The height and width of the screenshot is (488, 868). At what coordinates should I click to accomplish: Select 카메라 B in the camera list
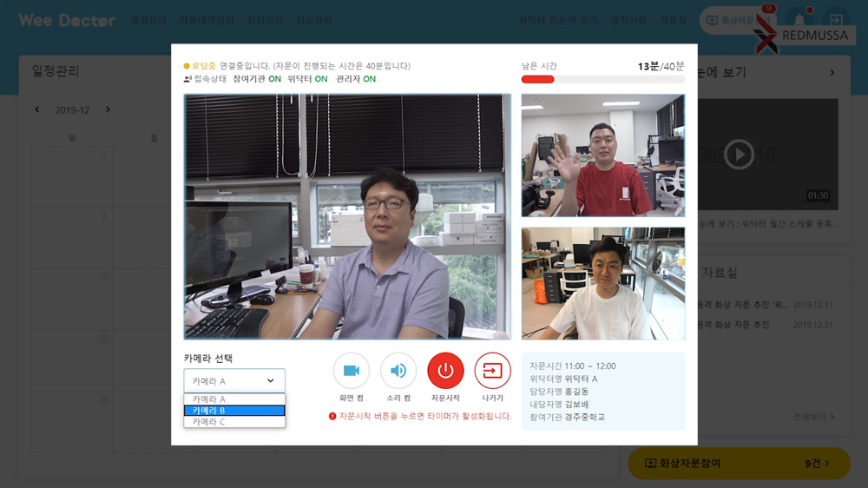coord(234,411)
